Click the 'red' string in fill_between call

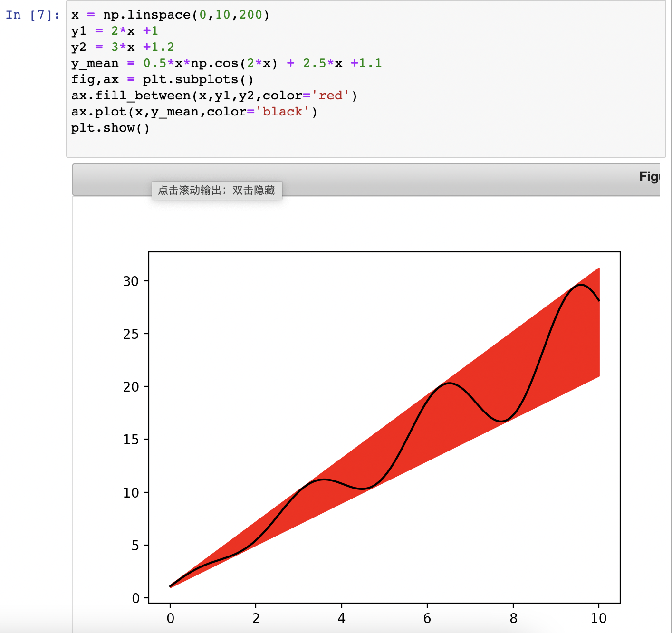click(331, 95)
